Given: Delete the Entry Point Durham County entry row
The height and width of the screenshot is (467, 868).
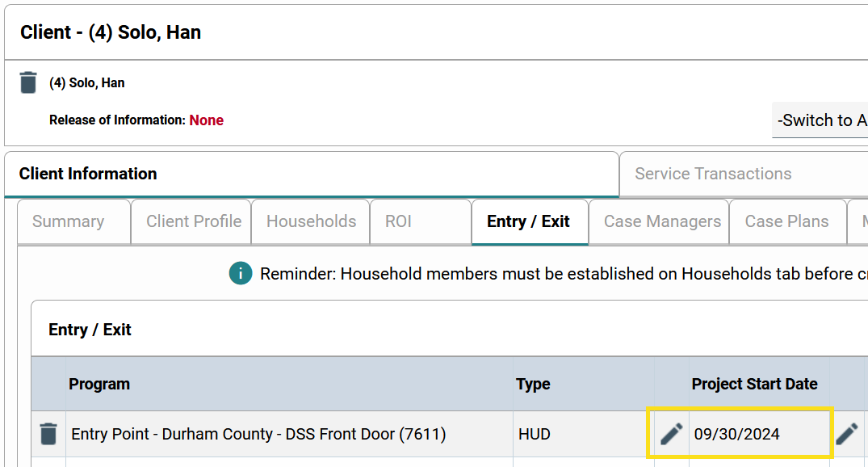Looking at the screenshot, I should point(48,433).
